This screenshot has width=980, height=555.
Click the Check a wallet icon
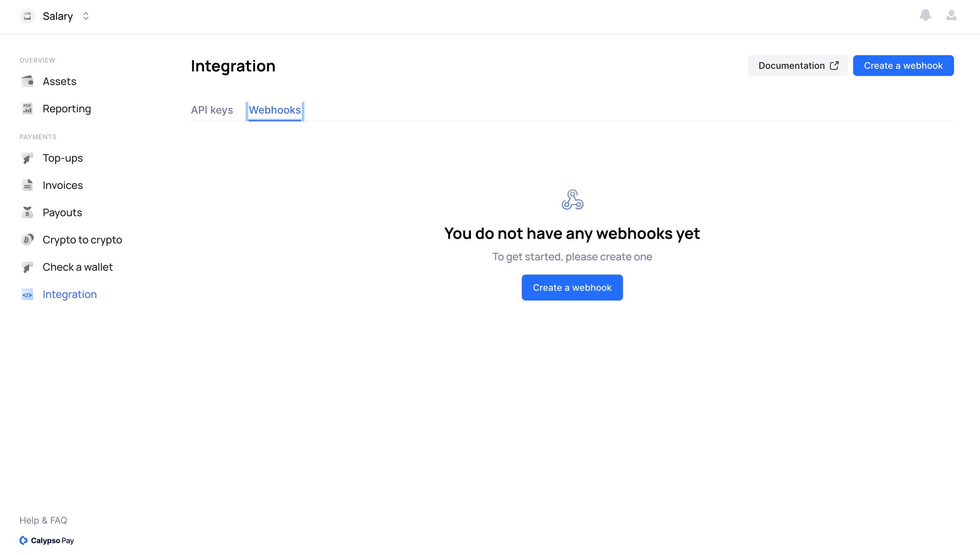click(27, 267)
